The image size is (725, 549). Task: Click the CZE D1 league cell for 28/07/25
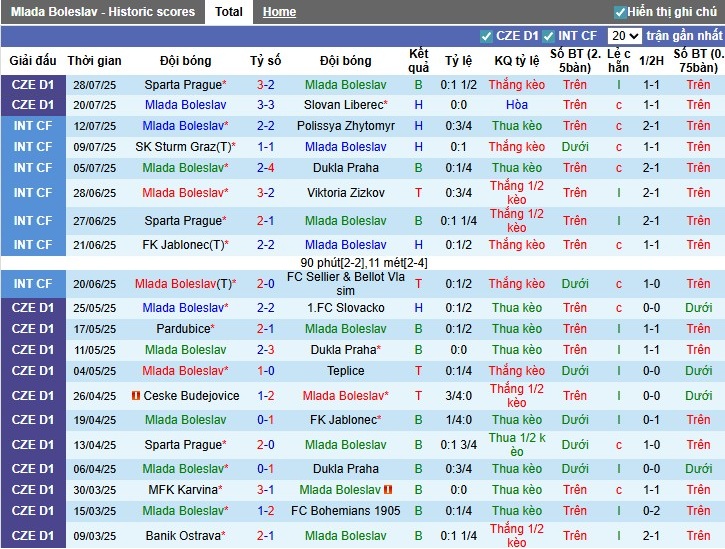[33, 85]
